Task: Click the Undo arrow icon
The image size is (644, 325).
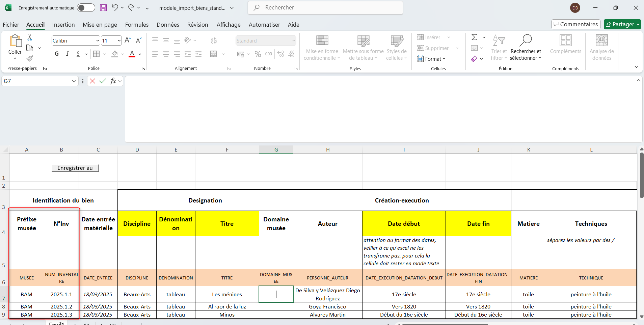Action: click(x=115, y=8)
